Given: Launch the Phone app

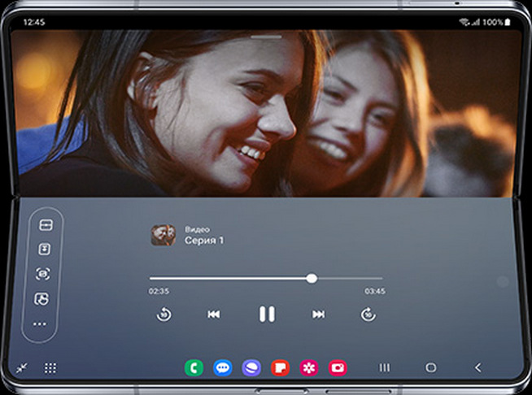Looking at the screenshot, I should point(194,368).
